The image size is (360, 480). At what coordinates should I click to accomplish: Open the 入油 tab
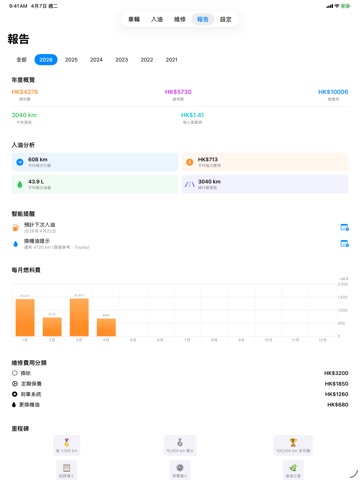pos(157,19)
